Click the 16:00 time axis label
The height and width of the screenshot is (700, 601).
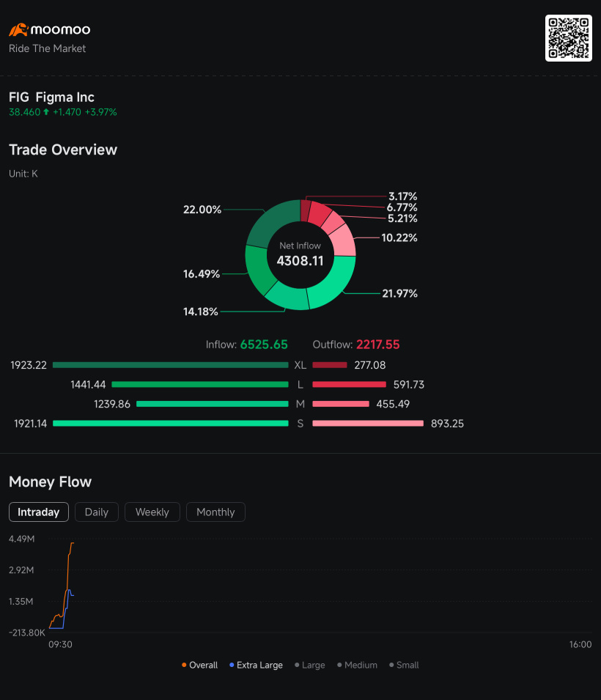(x=580, y=644)
